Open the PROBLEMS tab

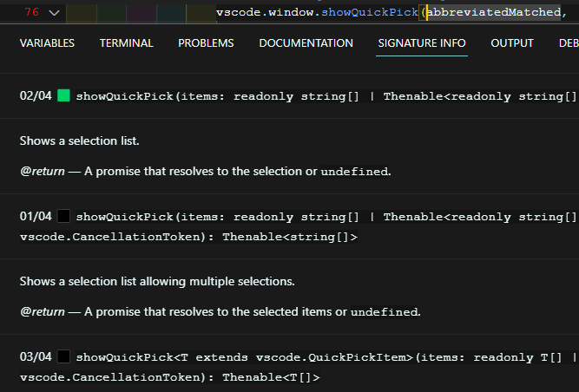(206, 43)
